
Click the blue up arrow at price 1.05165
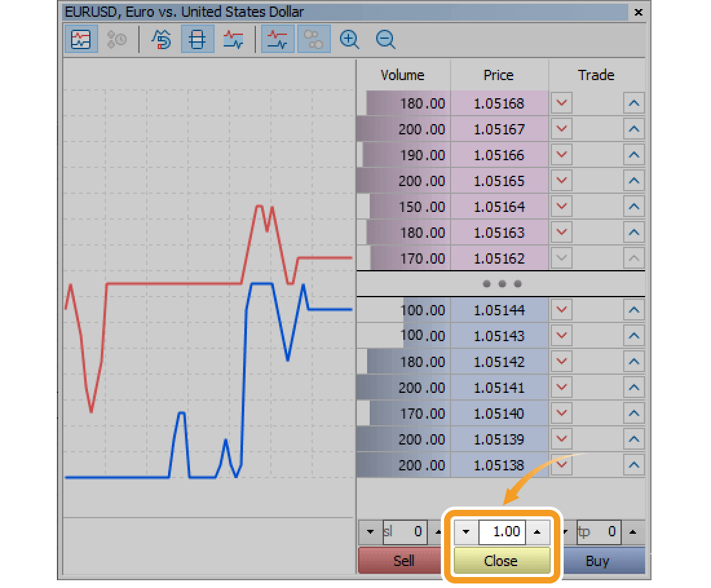634,181
